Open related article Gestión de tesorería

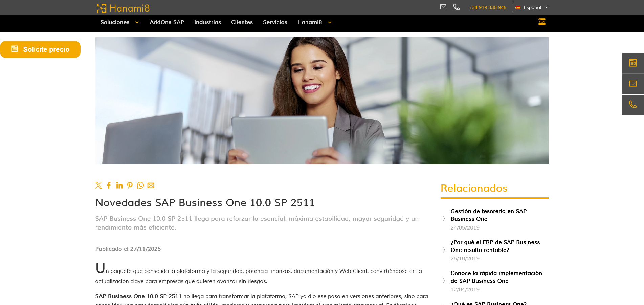pos(488,215)
